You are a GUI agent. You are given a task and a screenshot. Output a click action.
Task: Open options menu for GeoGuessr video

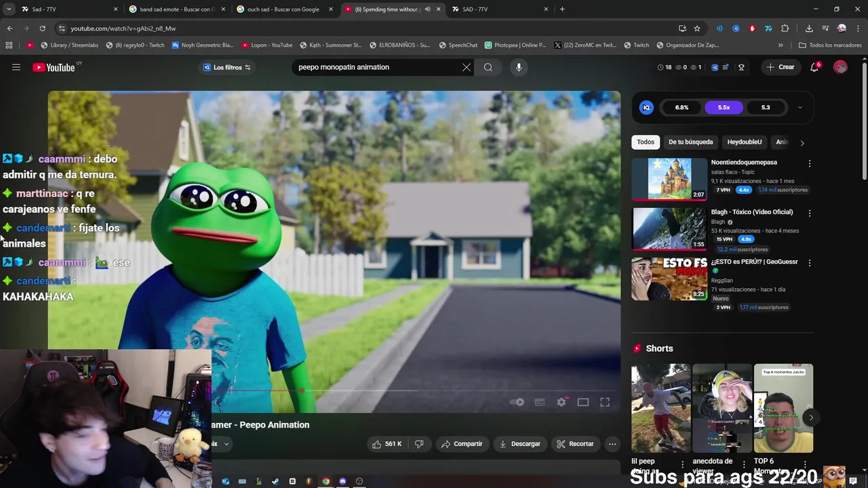[x=809, y=262]
